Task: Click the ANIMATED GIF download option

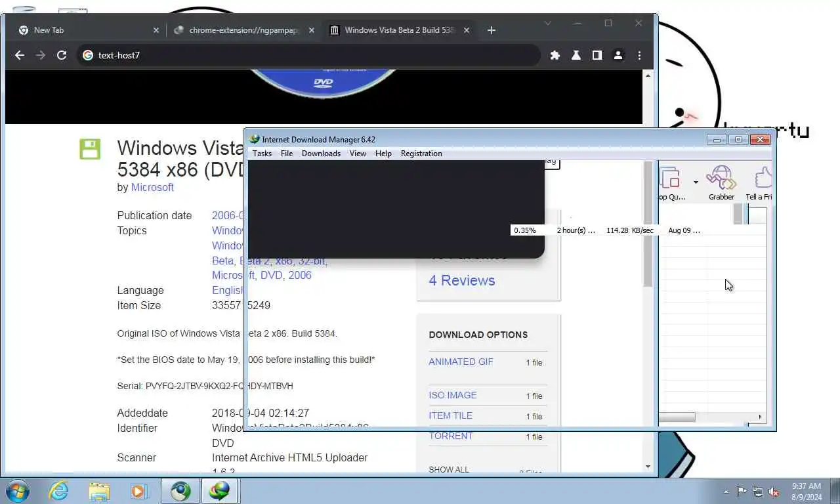Action: [x=461, y=362]
